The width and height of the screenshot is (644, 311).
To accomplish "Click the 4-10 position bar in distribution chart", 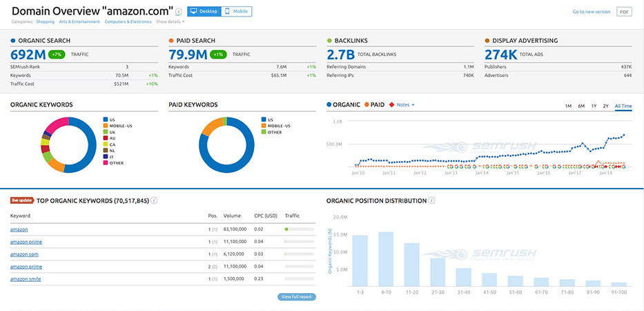I will 386,259.
